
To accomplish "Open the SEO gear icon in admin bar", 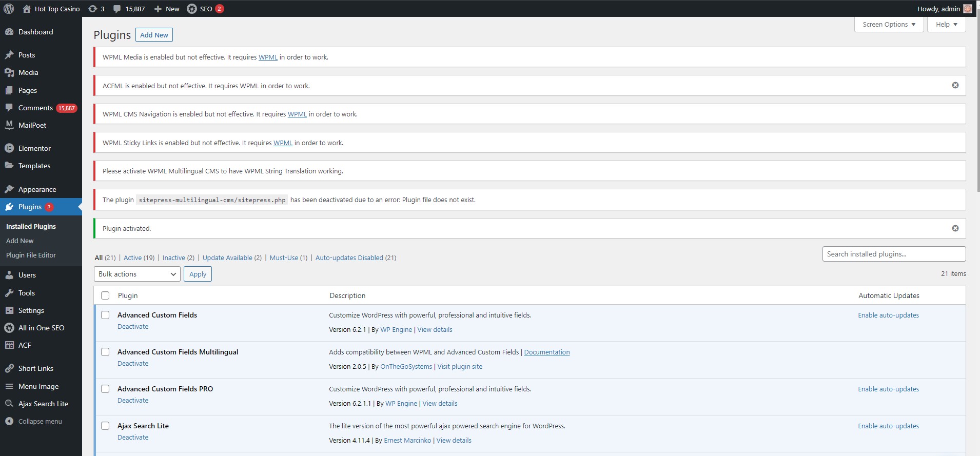I will tap(191, 9).
